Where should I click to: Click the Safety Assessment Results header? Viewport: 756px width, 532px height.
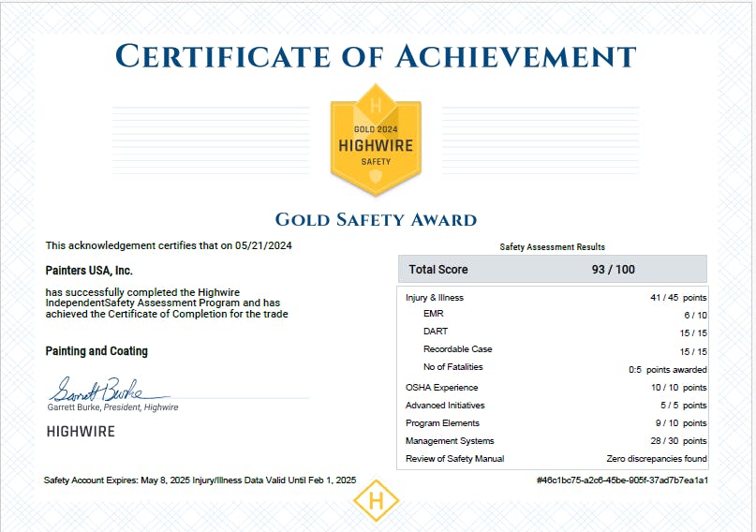tap(552, 246)
